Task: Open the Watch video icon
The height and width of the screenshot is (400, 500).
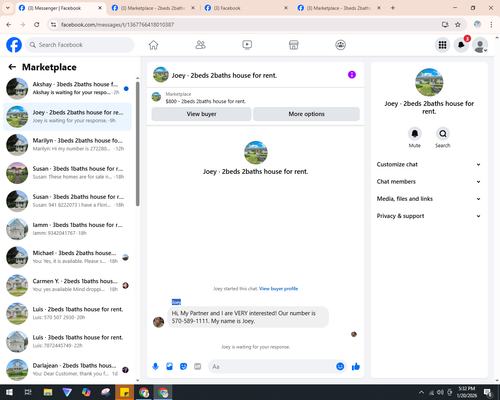Action: [247, 45]
